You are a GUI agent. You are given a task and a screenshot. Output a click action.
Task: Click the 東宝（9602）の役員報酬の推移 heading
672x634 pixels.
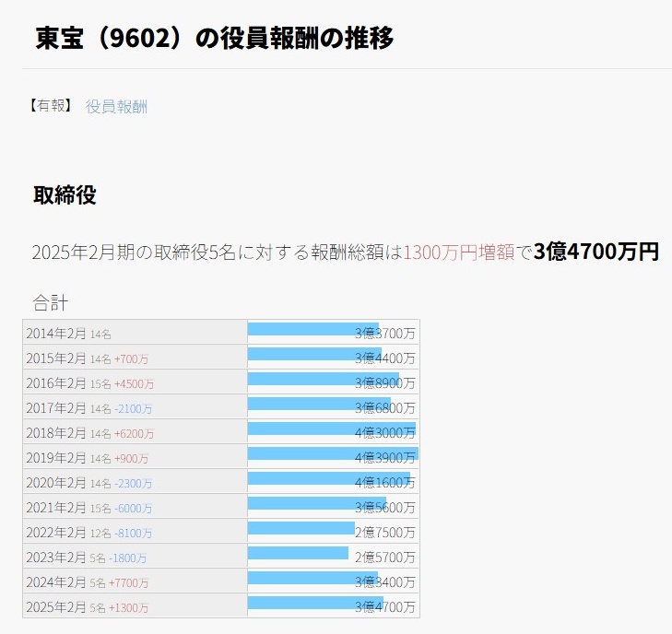214,38
